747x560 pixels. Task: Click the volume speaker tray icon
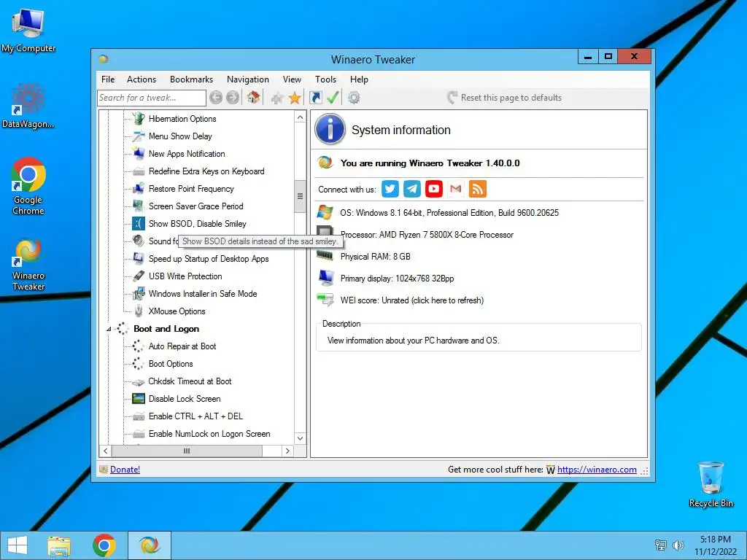pyautogui.click(x=678, y=545)
